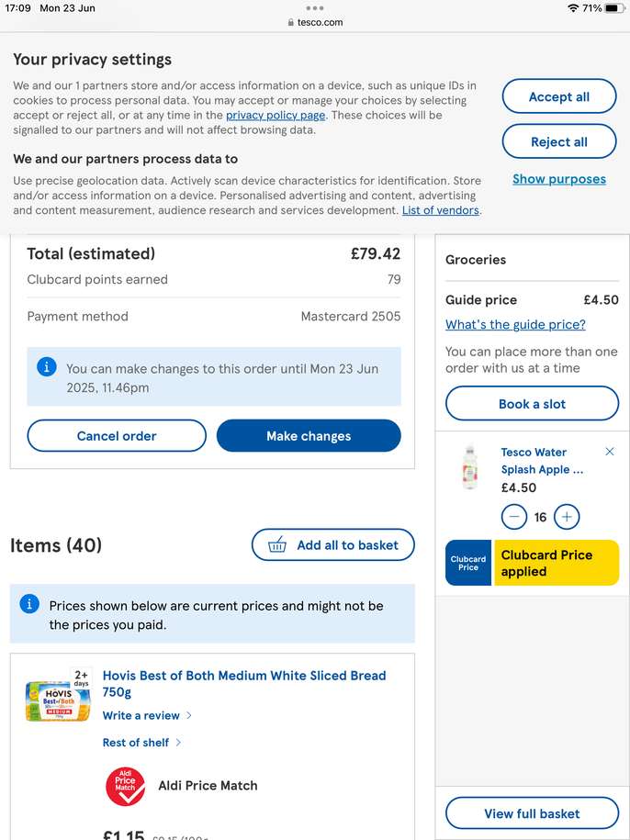Image resolution: width=630 pixels, height=840 pixels.
Task: Accept all privacy cookies
Action: tap(558, 97)
